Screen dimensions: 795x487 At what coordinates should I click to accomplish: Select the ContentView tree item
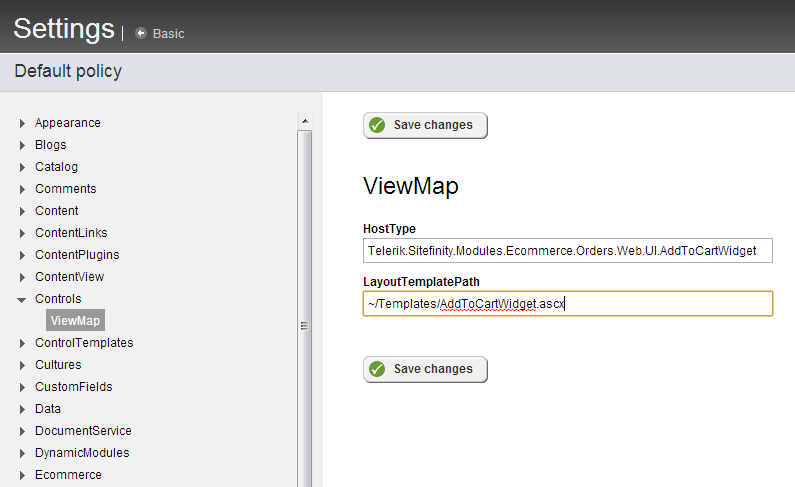coord(69,277)
